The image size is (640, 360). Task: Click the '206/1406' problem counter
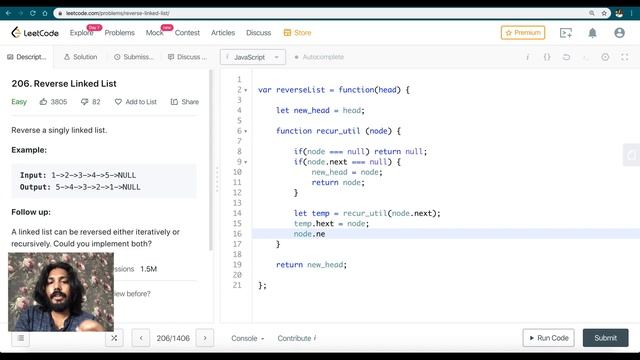point(173,338)
